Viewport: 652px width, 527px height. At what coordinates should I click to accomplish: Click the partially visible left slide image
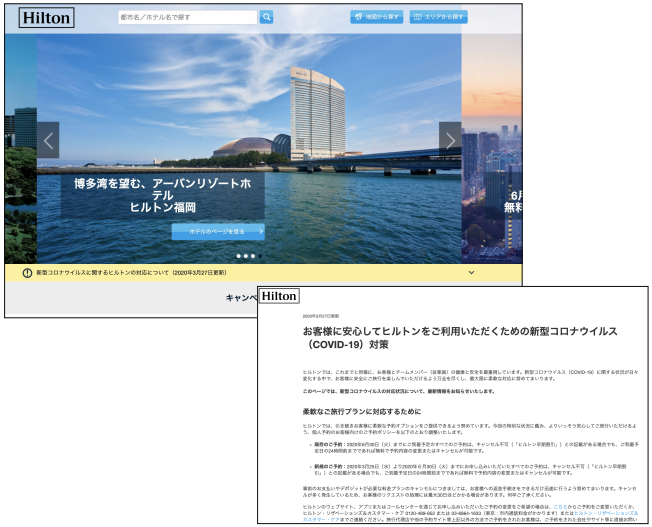(21, 149)
